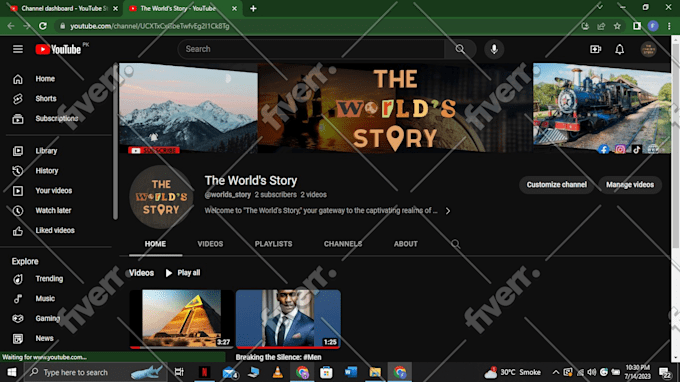Viewport: 680px width, 382px height.
Task: Start voice search with microphone icon
Action: (494, 49)
